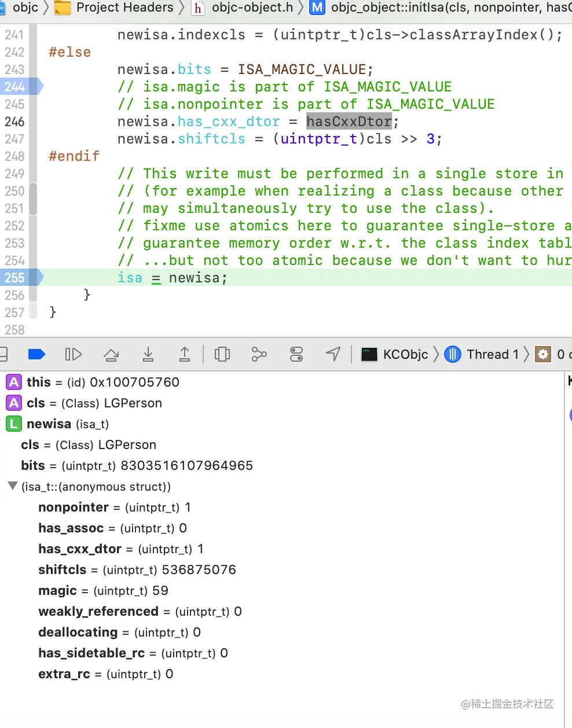
Task: Click the objc-object.h header file icon
Action: pyautogui.click(x=199, y=8)
